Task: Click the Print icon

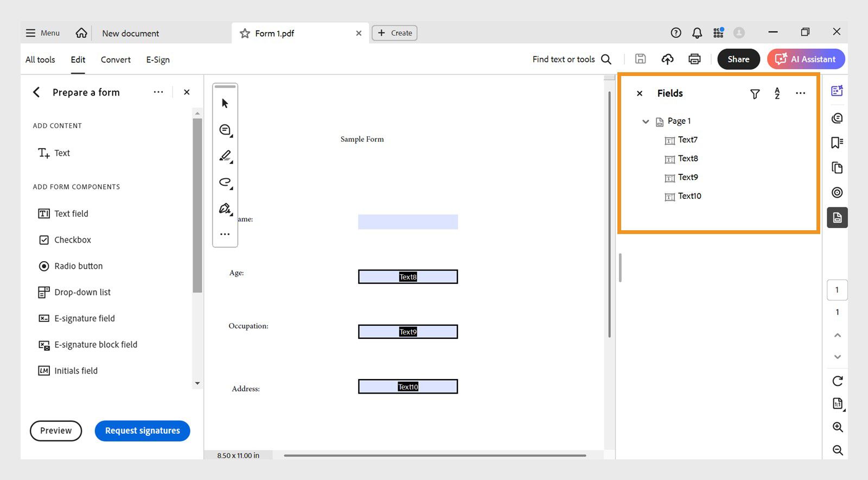Action: point(694,59)
